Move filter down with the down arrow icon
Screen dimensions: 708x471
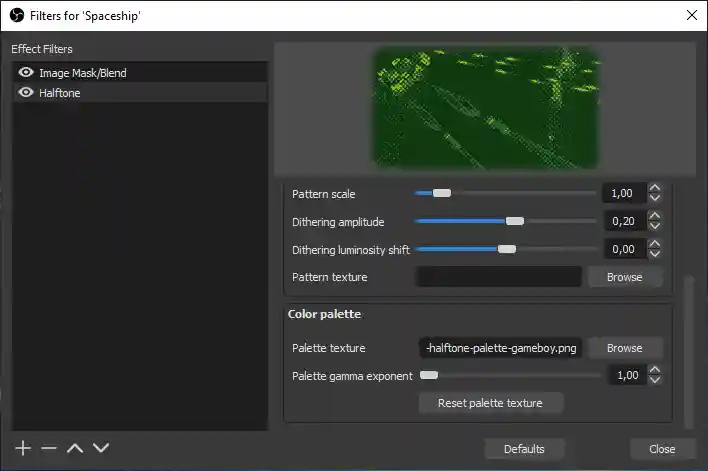(101, 448)
